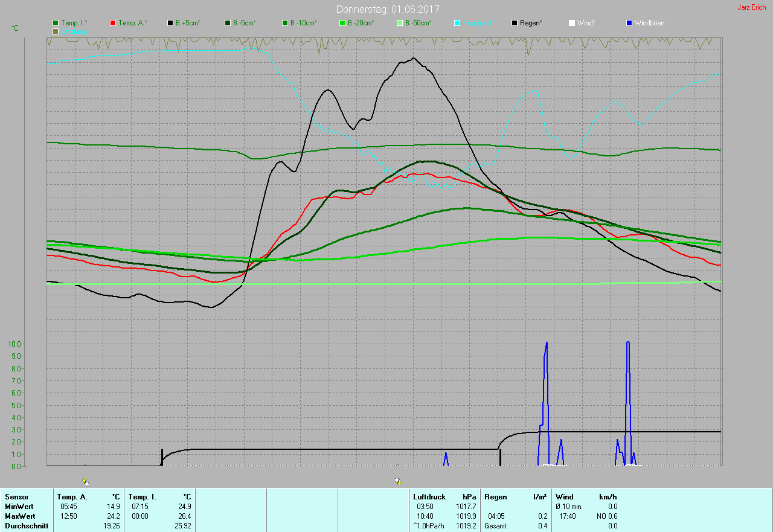Screen dimensions: 773x532
Task: Click the right weather symbol below the chart
Action: (x=397, y=481)
